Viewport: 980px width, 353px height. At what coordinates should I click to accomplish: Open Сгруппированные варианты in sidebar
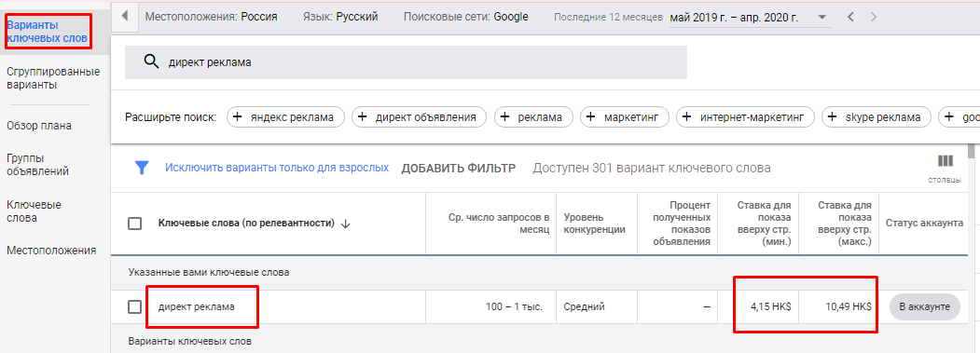coord(53,78)
